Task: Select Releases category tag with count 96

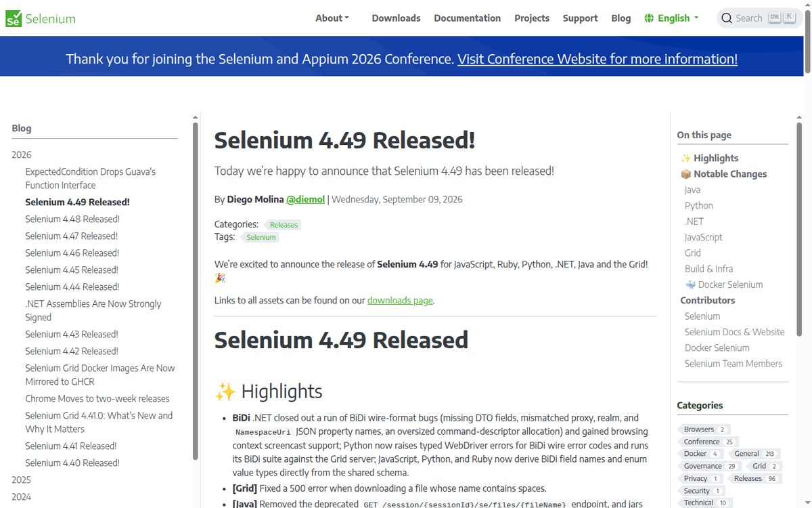Action: coord(754,478)
